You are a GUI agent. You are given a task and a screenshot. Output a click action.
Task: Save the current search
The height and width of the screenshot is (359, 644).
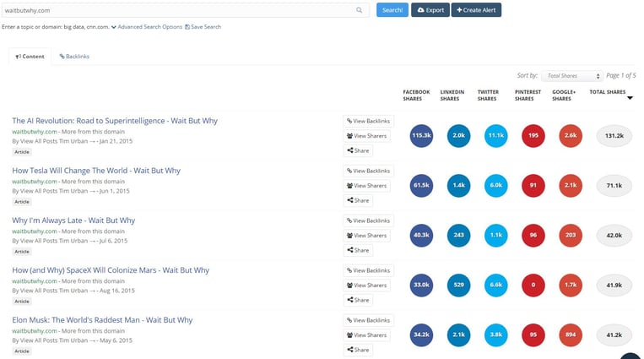click(203, 27)
